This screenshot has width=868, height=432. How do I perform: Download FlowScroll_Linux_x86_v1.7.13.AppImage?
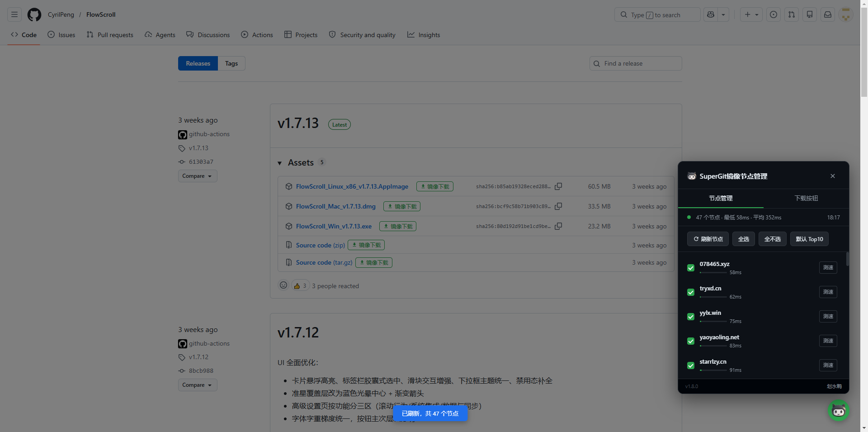(x=352, y=186)
